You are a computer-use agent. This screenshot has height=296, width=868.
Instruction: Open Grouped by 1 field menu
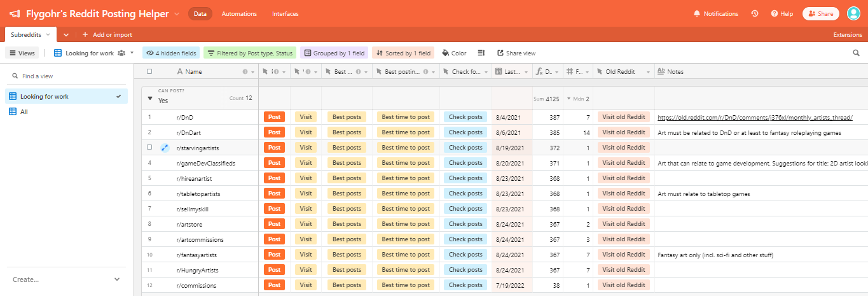(x=334, y=53)
